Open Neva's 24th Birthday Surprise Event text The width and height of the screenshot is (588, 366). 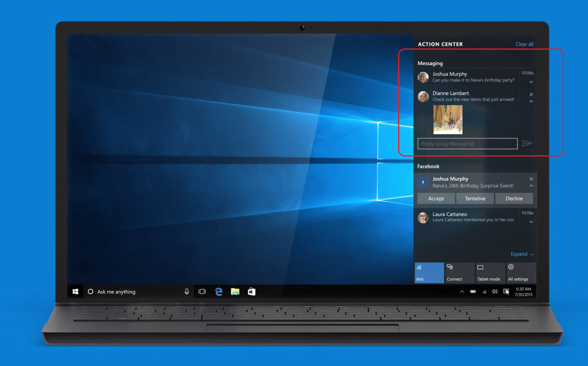pos(473,186)
